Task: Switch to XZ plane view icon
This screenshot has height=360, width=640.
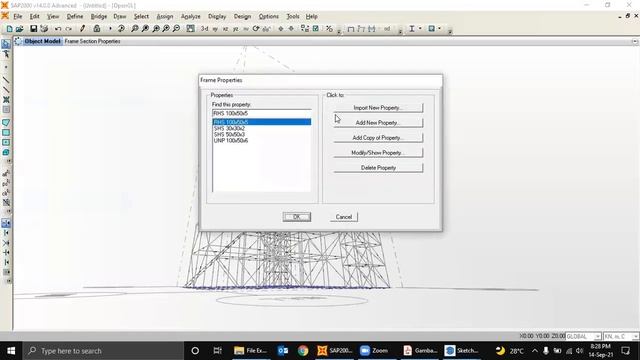Action: pos(225,29)
